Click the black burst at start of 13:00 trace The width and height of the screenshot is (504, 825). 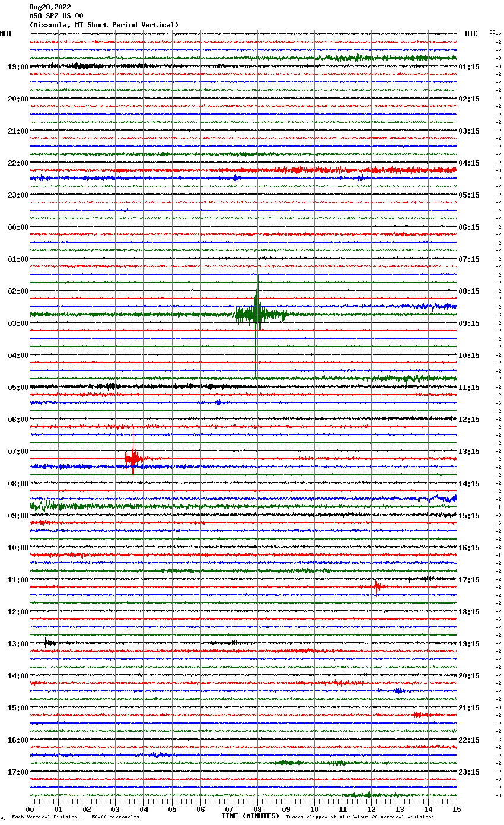(x=49, y=642)
